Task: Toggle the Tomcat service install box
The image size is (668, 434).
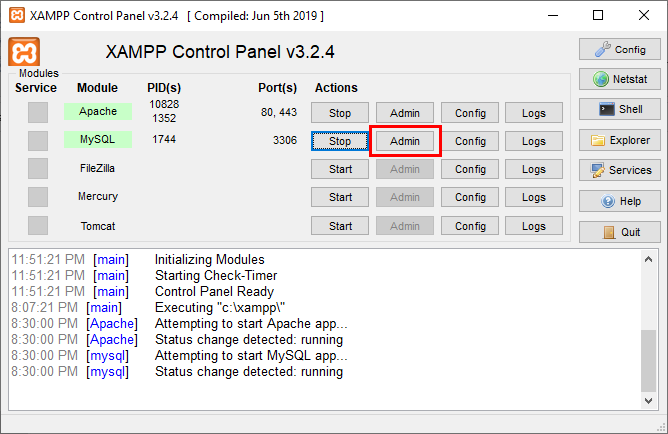Action: point(38,225)
